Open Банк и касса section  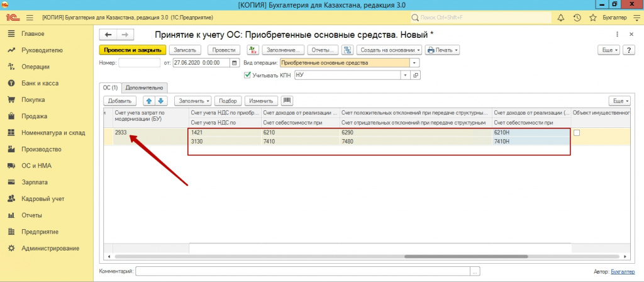coord(40,83)
